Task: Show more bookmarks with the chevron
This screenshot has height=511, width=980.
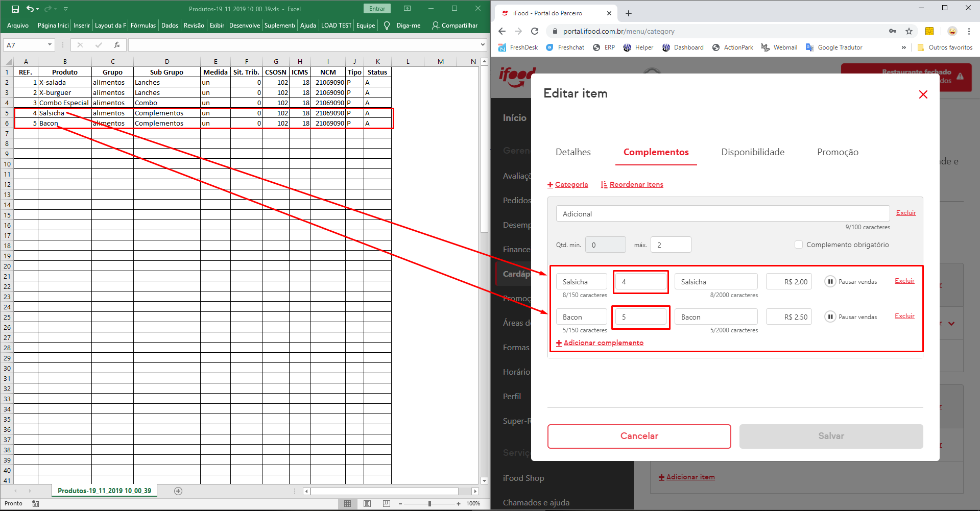Action: pyautogui.click(x=904, y=47)
